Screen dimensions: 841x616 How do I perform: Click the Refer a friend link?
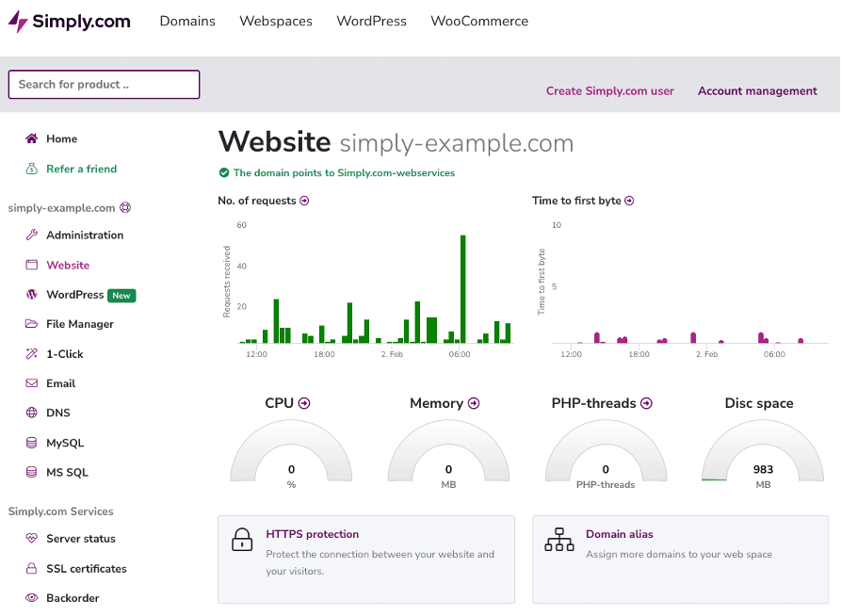tap(82, 169)
